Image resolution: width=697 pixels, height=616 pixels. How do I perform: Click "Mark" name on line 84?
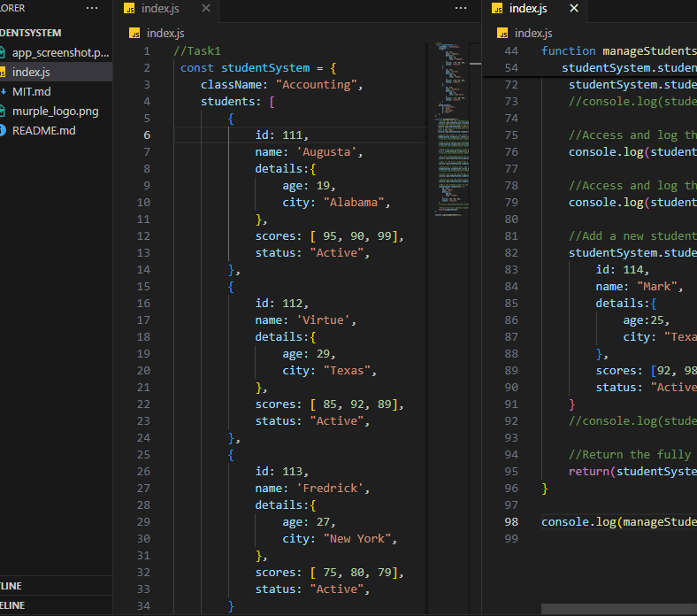pos(656,287)
